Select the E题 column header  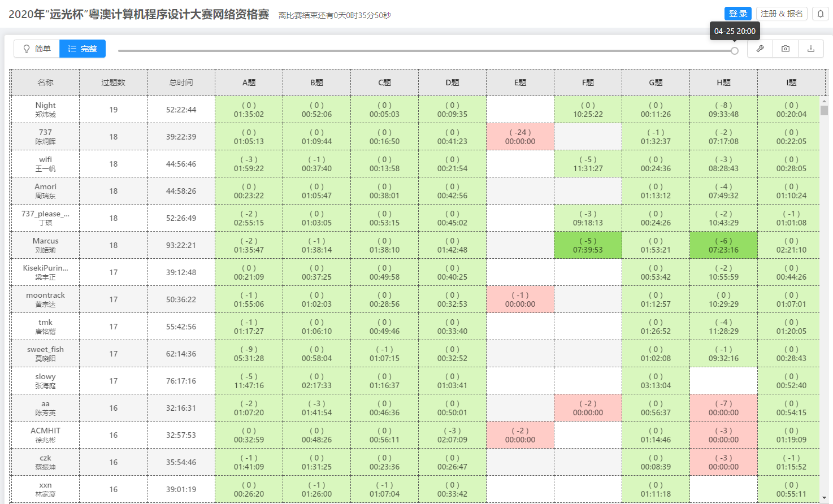point(520,82)
